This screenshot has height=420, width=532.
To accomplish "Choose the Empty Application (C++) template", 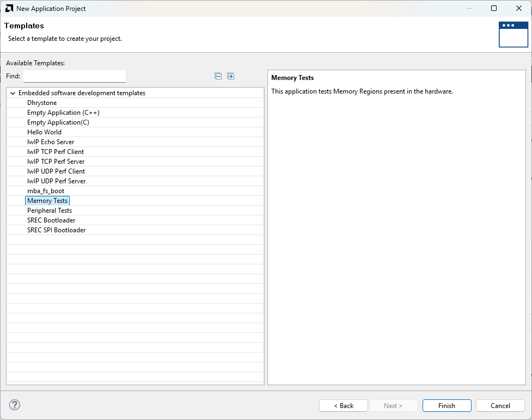I will coord(63,113).
